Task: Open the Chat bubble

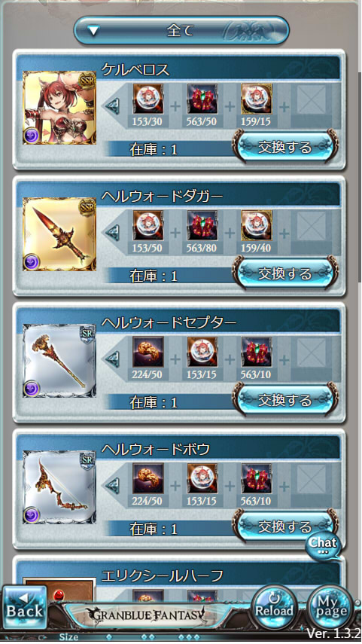Action: click(x=324, y=545)
